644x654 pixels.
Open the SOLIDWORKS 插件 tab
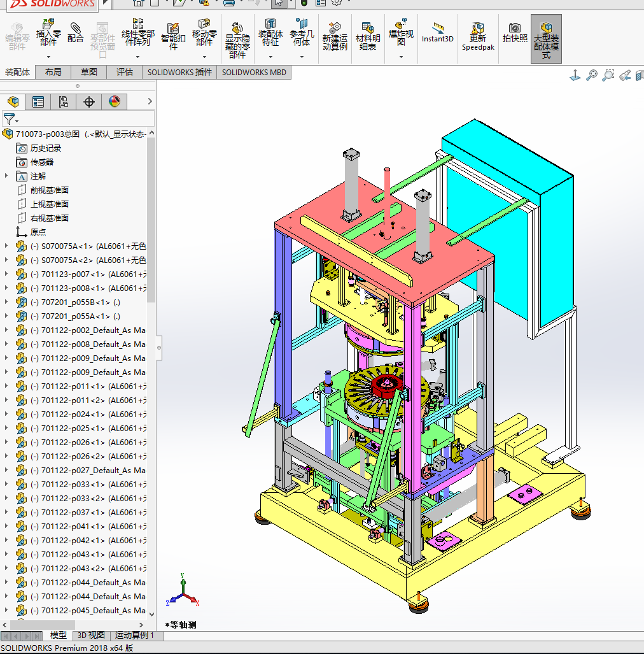point(179,72)
